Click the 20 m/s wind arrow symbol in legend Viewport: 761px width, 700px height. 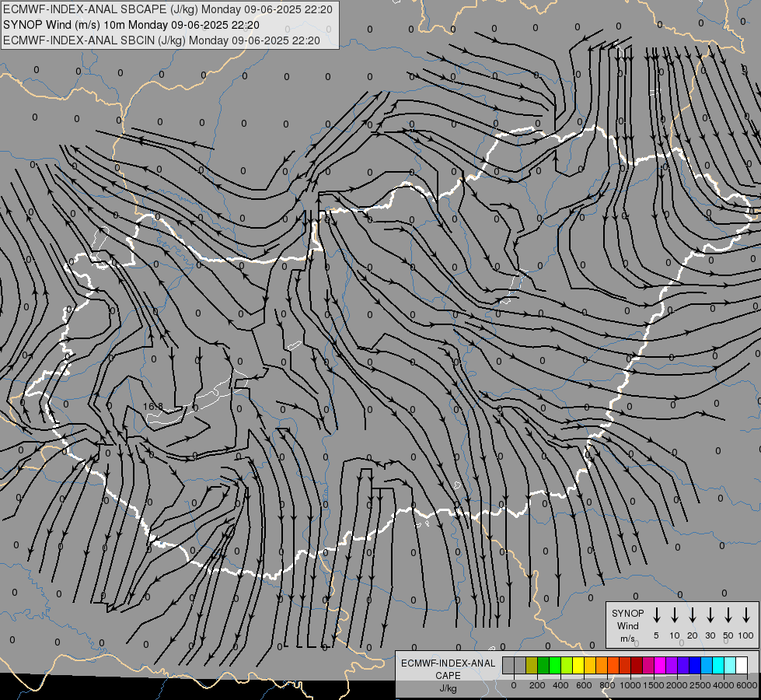click(692, 615)
